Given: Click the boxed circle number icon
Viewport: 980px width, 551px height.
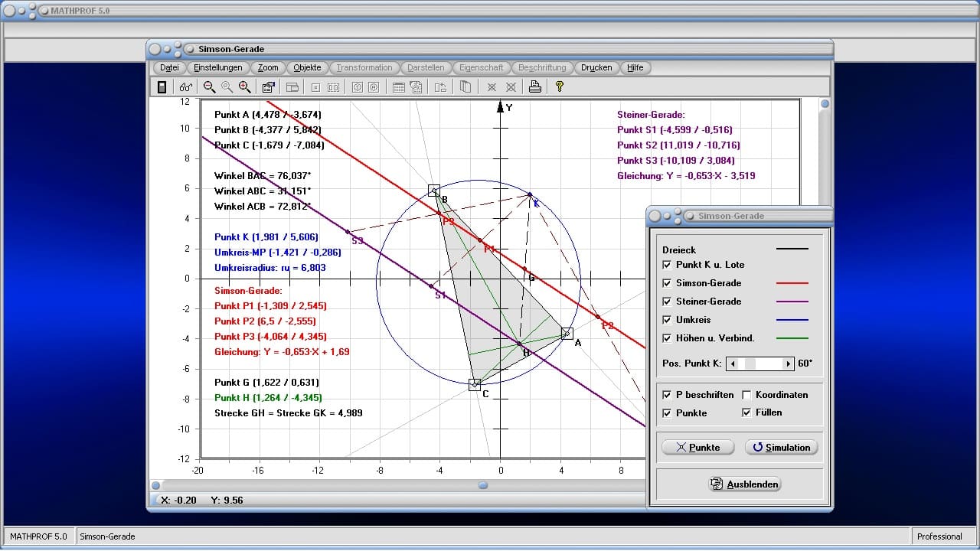Looking at the screenshot, I should [357, 87].
